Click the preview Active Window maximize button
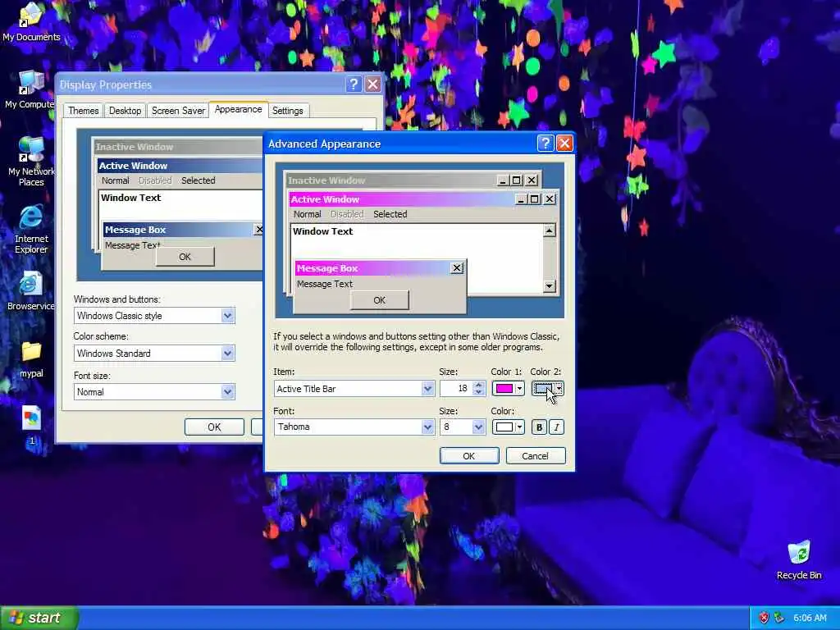The height and width of the screenshot is (630, 840). [534, 199]
